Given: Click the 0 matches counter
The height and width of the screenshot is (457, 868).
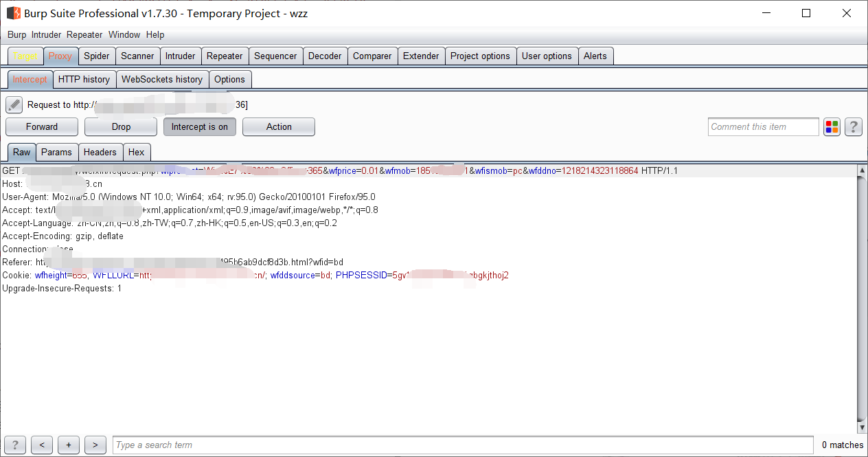Looking at the screenshot, I should 843,445.
